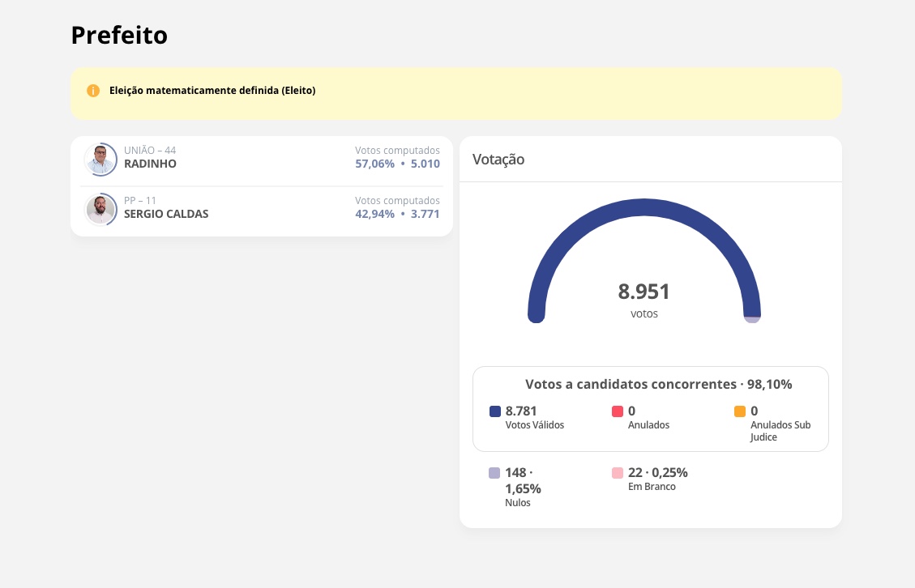Click the Votação panel header

[498, 160]
